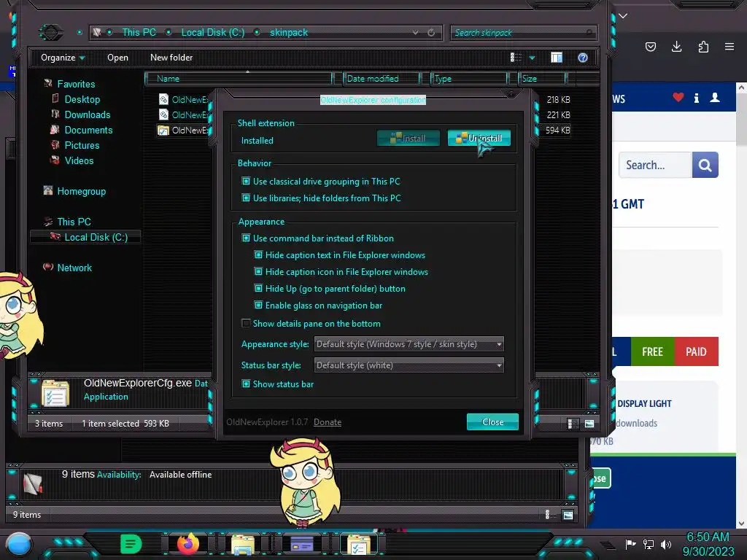This screenshot has width=747, height=560.
Task: Click the address bar refresh icon
Action: (431, 32)
